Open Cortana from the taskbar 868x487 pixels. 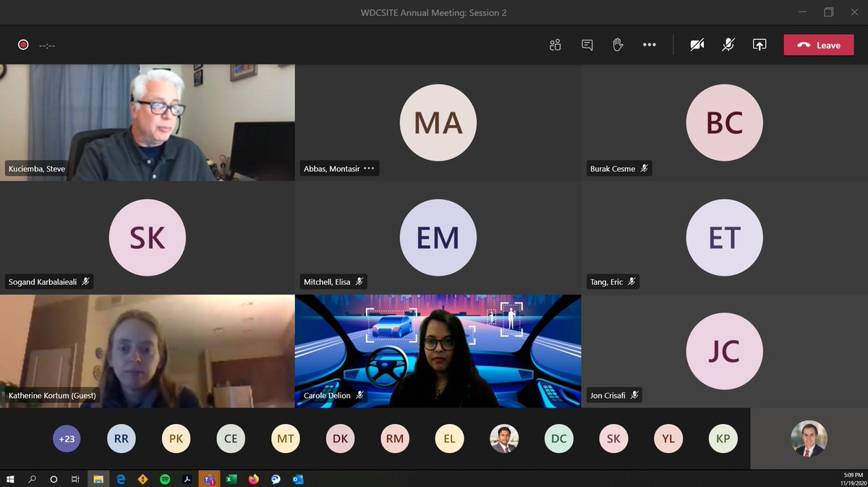(54, 479)
